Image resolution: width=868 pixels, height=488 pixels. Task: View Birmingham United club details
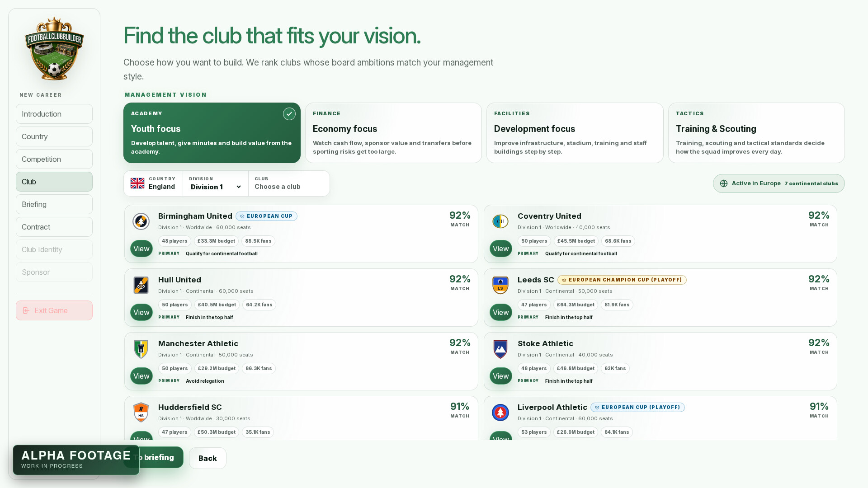point(142,249)
